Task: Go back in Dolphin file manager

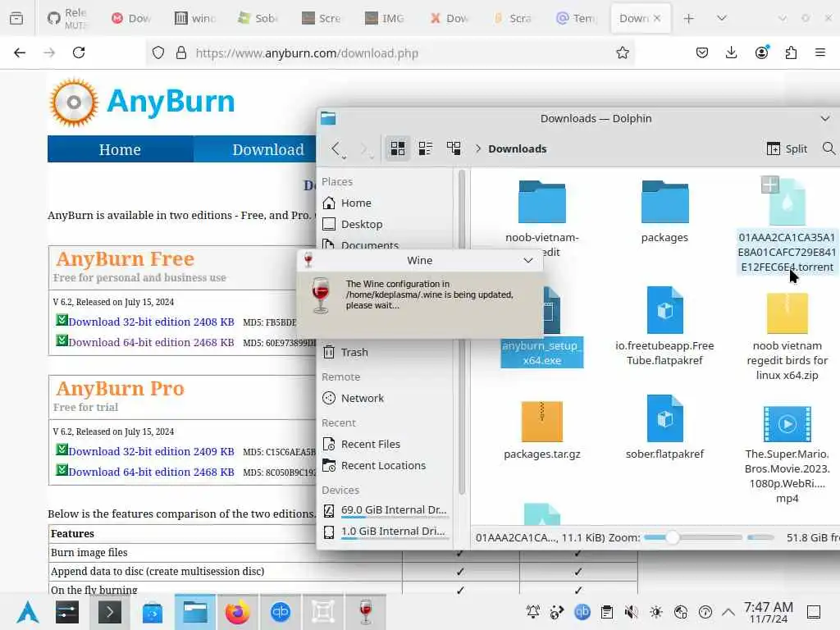Action: [x=336, y=148]
